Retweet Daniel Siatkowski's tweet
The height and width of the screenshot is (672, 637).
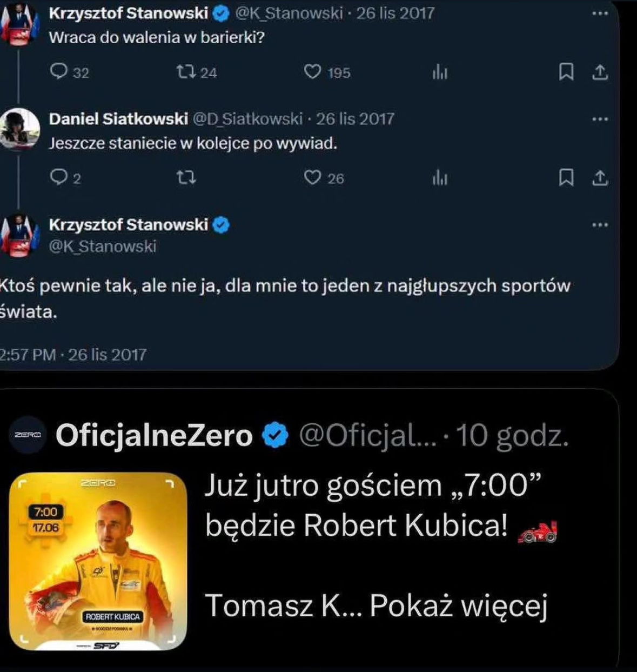186,177
